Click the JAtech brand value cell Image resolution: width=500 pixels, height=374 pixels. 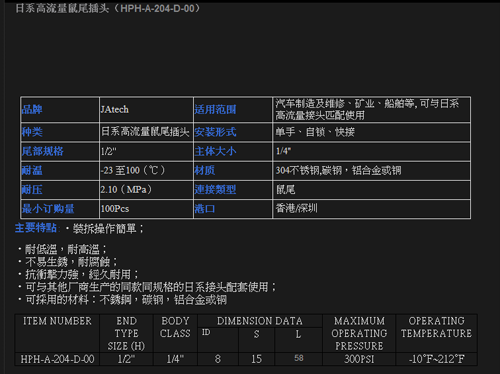pos(146,109)
